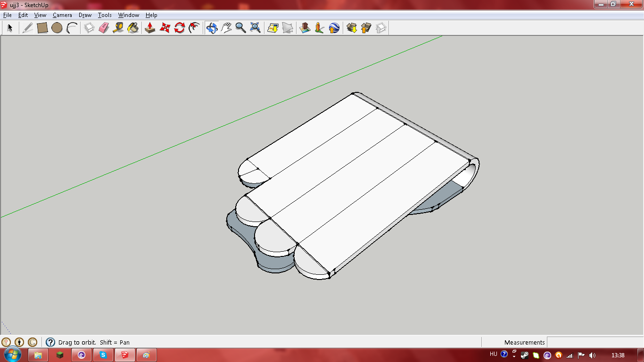Image resolution: width=644 pixels, height=362 pixels.
Task: Click the Share Model icon
Action: pyautogui.click(x=366, y=28)
